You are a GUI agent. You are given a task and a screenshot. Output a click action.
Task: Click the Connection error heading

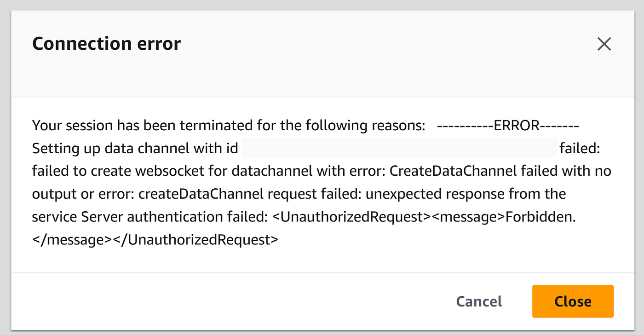coord(106,44)
